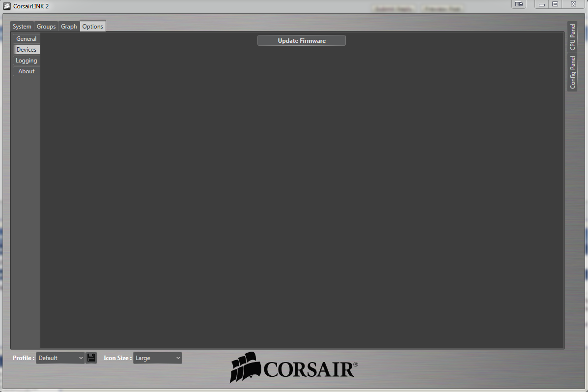Open the General options section

point(26,39)
